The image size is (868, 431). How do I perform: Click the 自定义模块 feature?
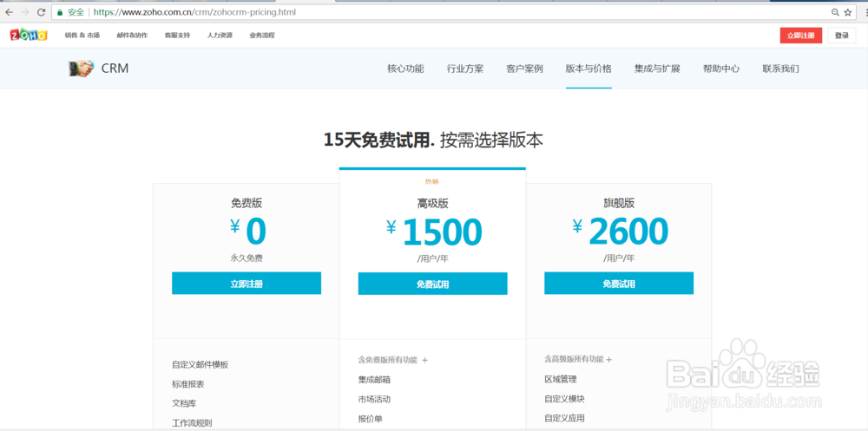(565, 398)
